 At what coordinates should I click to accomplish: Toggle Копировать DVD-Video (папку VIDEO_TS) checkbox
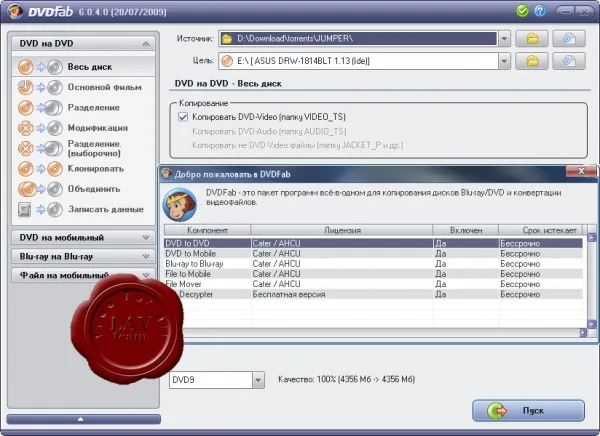183,117
